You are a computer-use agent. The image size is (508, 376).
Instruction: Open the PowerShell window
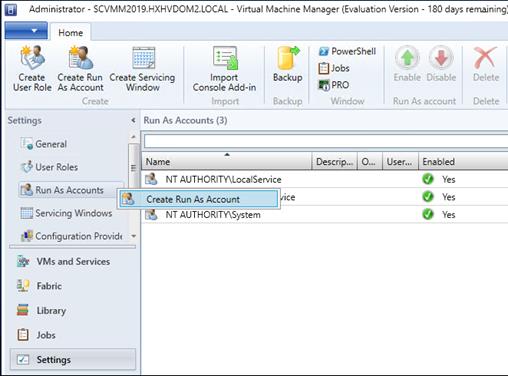[347, 51]
